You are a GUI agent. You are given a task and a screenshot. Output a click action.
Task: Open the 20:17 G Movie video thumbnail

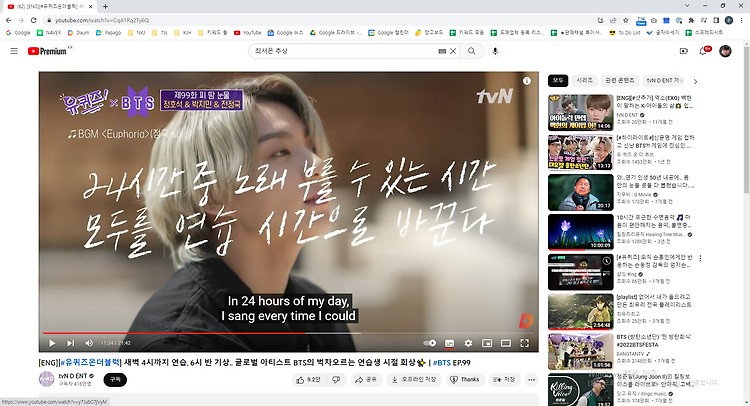(581, 192)
